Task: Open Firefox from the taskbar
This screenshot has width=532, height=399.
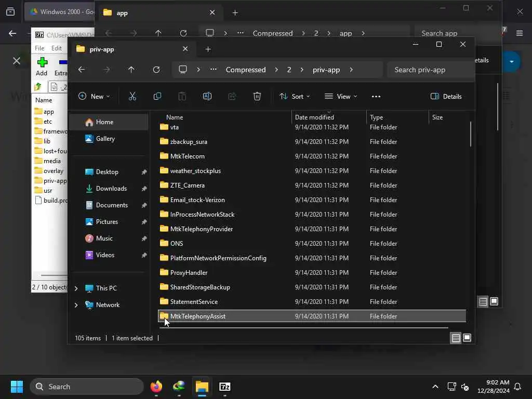Action: (x=156, y=387)
